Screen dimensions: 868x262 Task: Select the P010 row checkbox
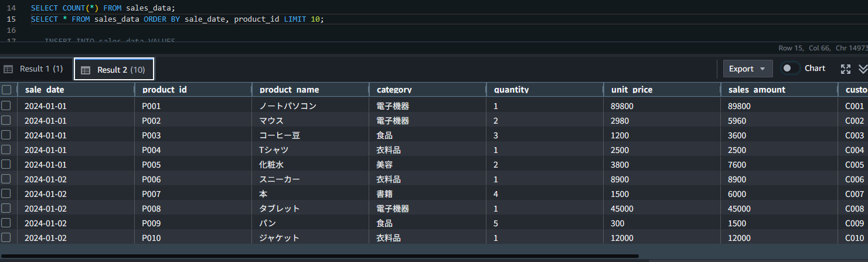(x=6, y=238)
